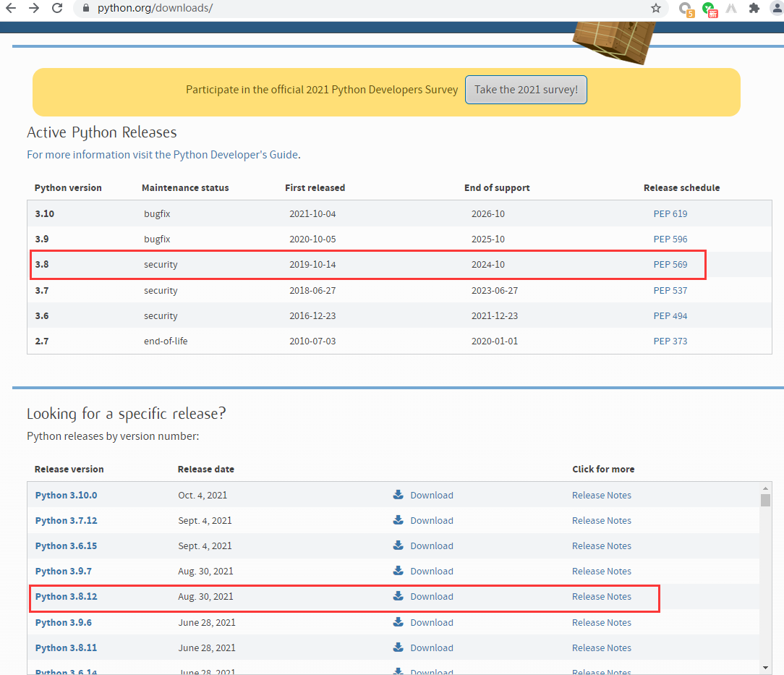Select the Python 3.10.0 release link
The width and height of the screenshot is (784, 675).
point(66,495)
